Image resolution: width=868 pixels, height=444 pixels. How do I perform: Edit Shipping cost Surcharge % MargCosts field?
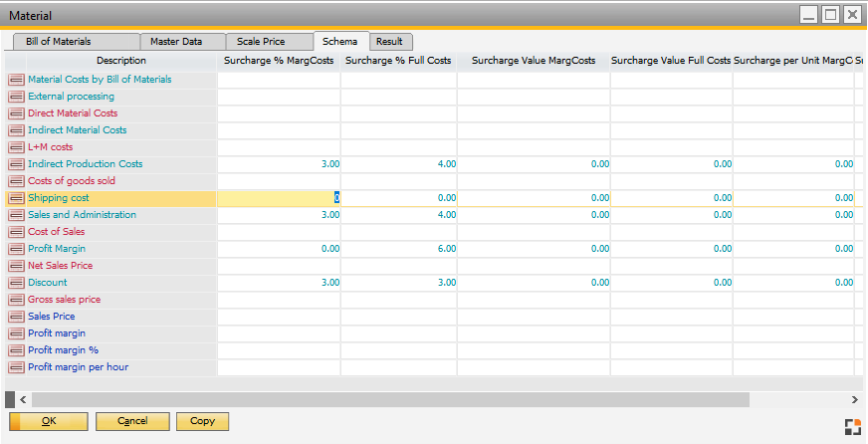pos(279,198)
